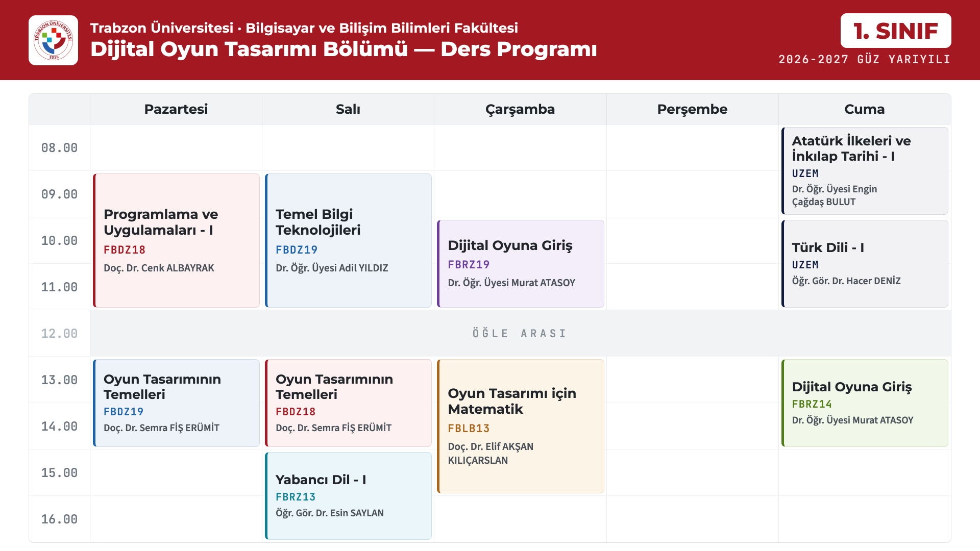The height and width of the screenshot is (551, 980).
Task: Select the Türk Dili - I course card
Action: click(x=865, y=264)
